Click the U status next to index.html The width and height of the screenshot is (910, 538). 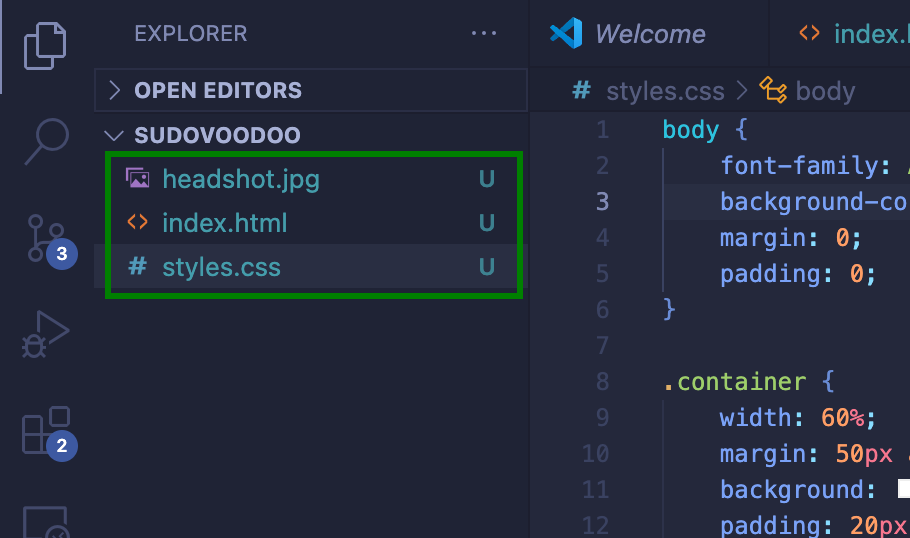pos(487,223)
